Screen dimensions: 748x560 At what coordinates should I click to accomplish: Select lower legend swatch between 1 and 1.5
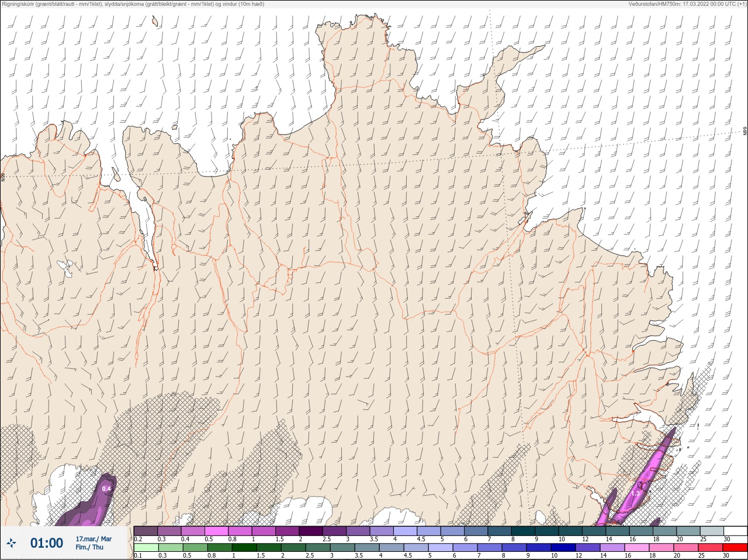[x=243, y=548]
